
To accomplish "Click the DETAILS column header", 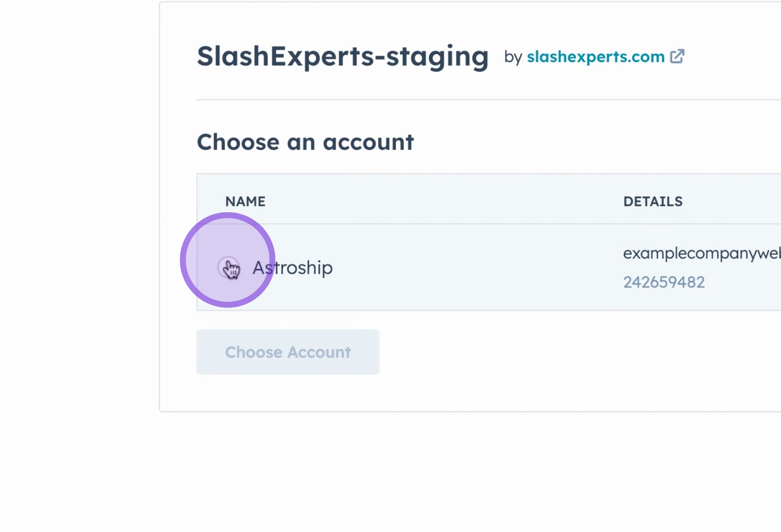I will (x=653, y=201).
